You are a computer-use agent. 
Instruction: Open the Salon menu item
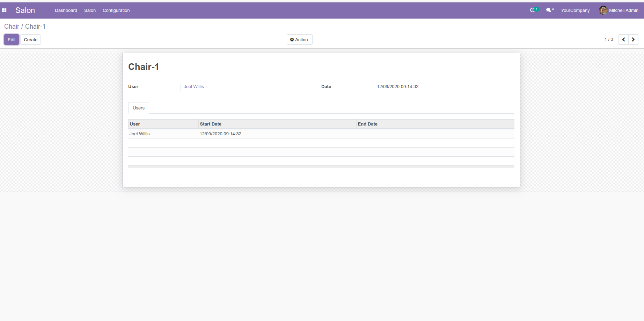pos(90,10)
